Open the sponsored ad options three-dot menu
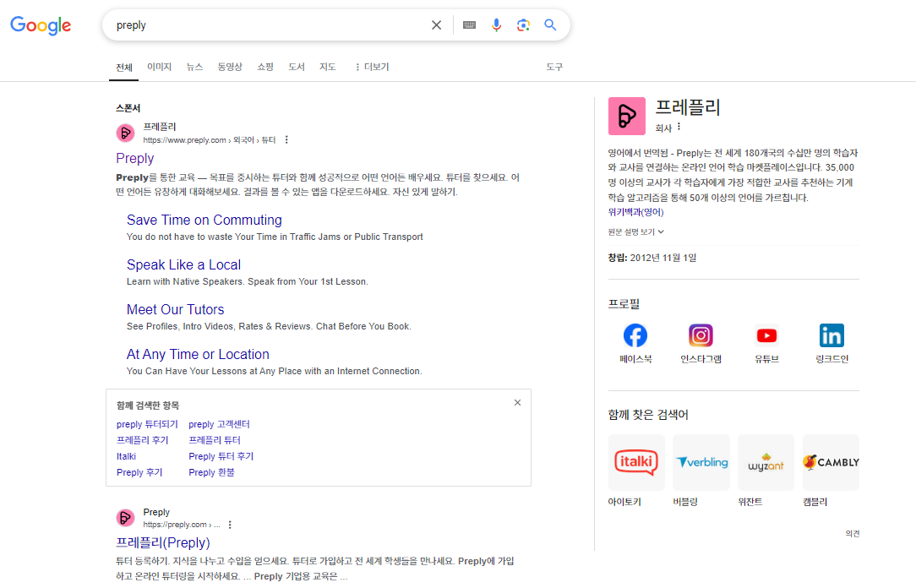Image resolution: width=916 pixels, height=588 pixels. (x=286, y=140)
